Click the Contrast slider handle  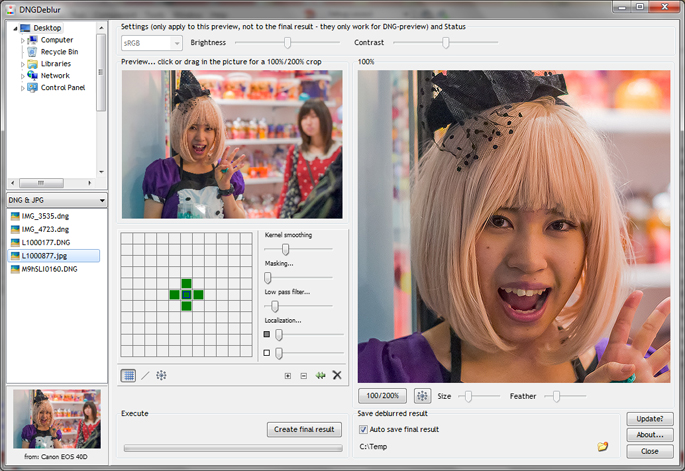click(445, 43)
